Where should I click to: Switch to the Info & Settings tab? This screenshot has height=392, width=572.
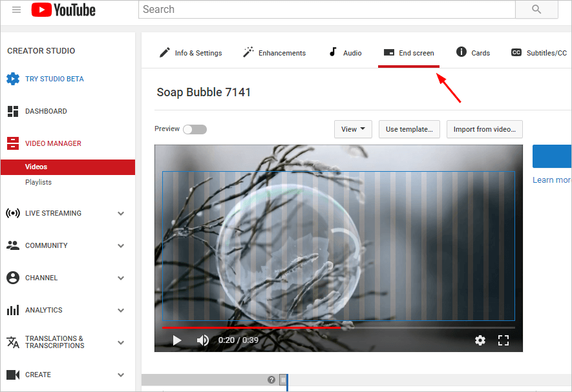198,53
